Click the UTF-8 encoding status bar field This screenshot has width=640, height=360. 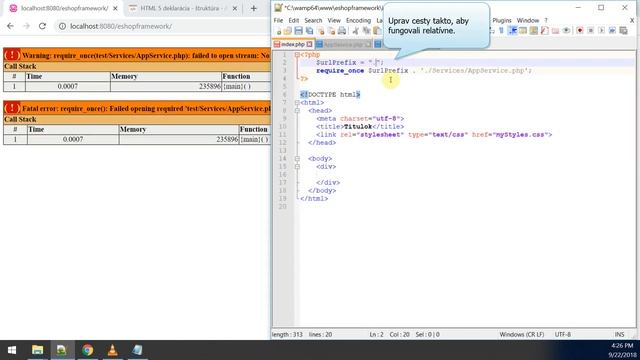coord(562,334)
